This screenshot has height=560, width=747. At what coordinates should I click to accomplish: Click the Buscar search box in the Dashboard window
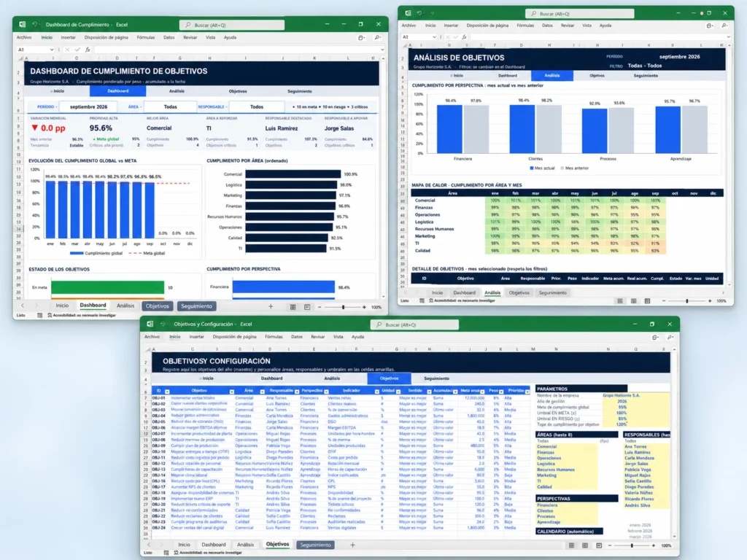coord(232,25)
